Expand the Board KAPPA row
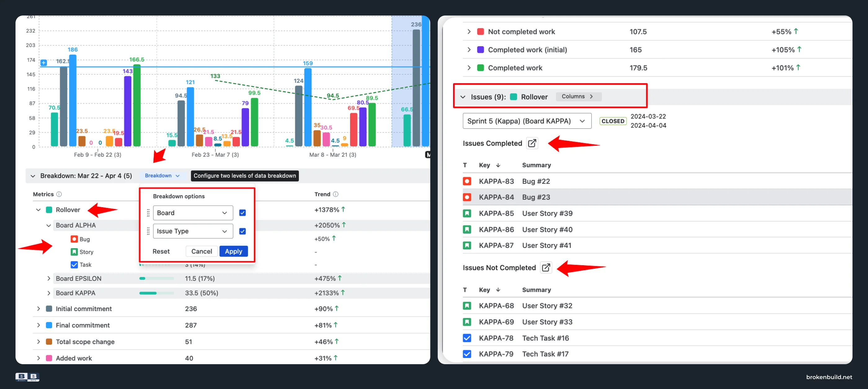 click(x=48, y=293)
